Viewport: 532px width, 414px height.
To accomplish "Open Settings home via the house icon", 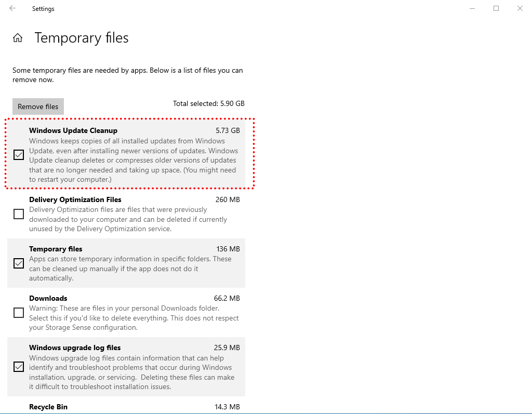I will point(18,38).
